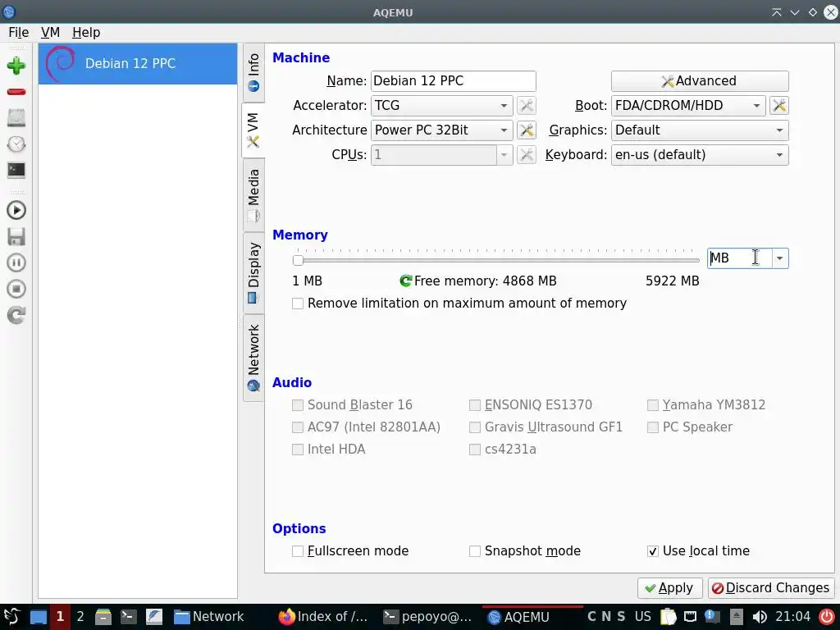
Task: Click the Debian swirl VM icon
Action: pos(61,63)
